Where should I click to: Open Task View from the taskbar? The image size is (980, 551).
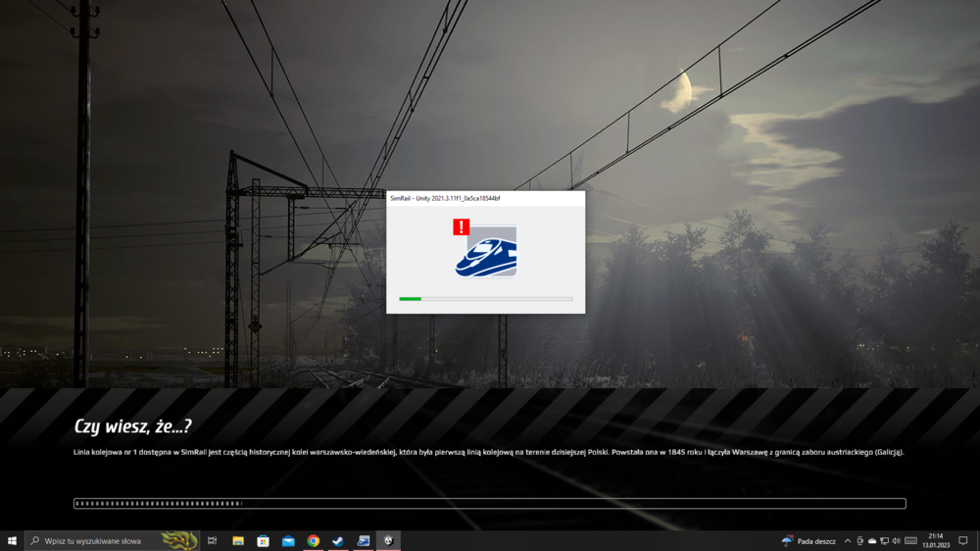212,541
